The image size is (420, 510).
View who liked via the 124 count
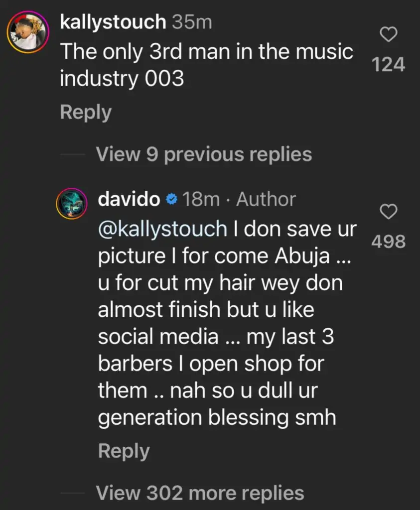click(389, 65)
